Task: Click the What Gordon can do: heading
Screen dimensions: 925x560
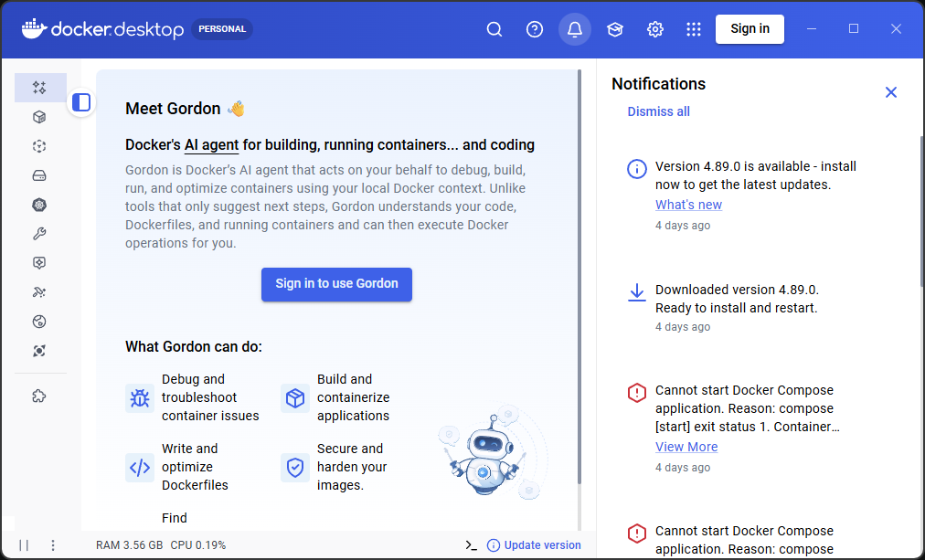Action: click(194, 346)
